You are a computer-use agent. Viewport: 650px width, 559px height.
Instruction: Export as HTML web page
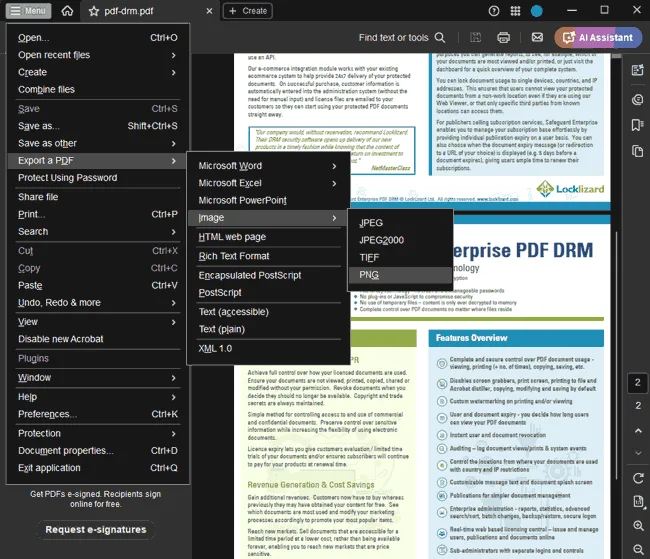point(268,237)
